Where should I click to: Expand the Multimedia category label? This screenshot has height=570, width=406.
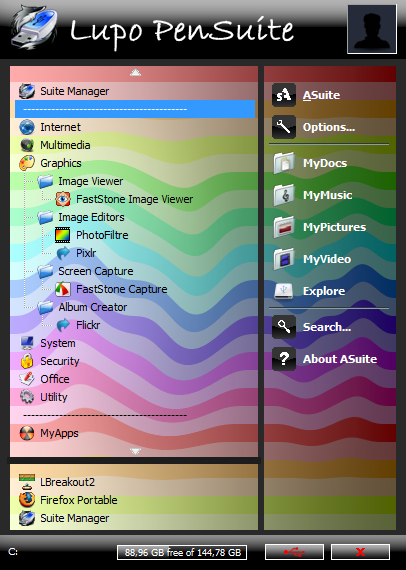click(65, 145)
